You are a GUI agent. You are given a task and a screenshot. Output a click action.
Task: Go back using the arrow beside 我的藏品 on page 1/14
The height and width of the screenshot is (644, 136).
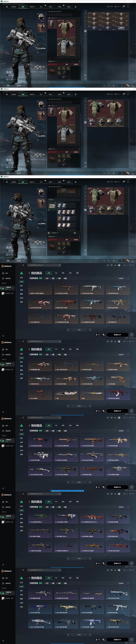[x=29, y=273]
